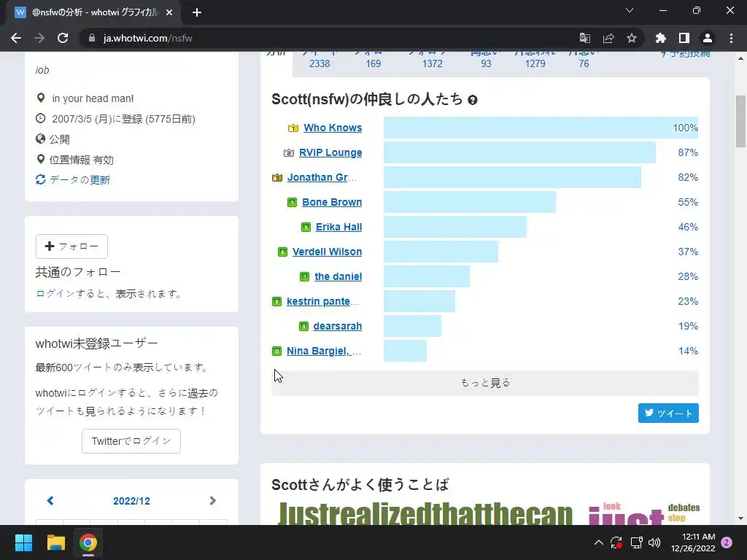
Task: Open the Chrome profile avatar
Action: (708, 38)
